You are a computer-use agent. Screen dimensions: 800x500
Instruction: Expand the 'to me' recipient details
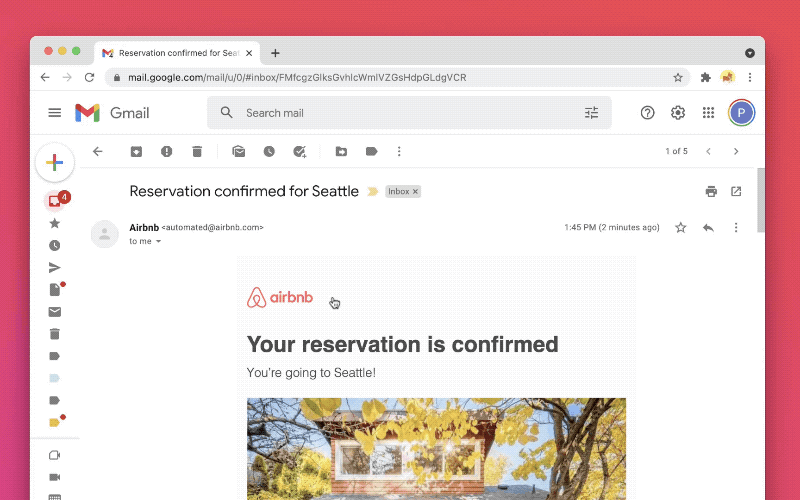tap(158, 242)
